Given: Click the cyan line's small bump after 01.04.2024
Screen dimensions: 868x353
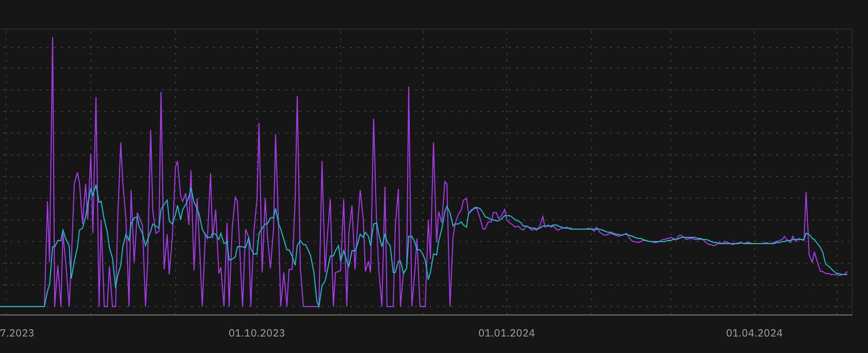Looking at the screenshot, I should [807, 233].
